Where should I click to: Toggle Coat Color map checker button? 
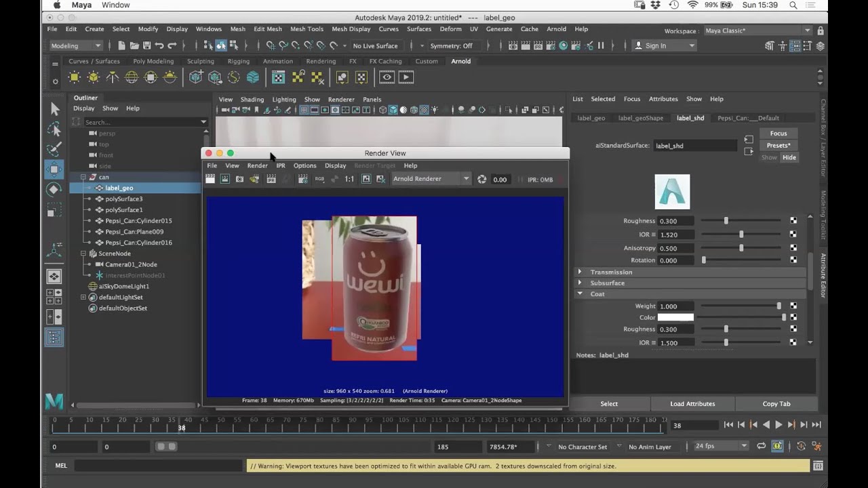click(x=793, y=317)
